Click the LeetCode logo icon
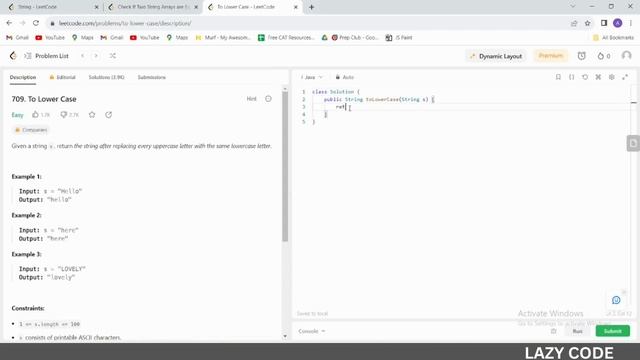Viewport: 640px width, 360px height. 13,56
